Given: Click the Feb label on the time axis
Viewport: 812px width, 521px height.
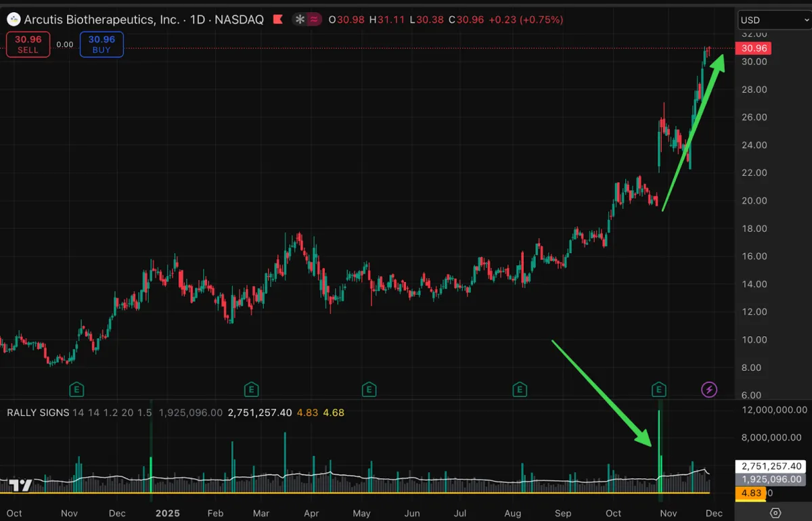Looking at the screenshot, I should 215,513.
